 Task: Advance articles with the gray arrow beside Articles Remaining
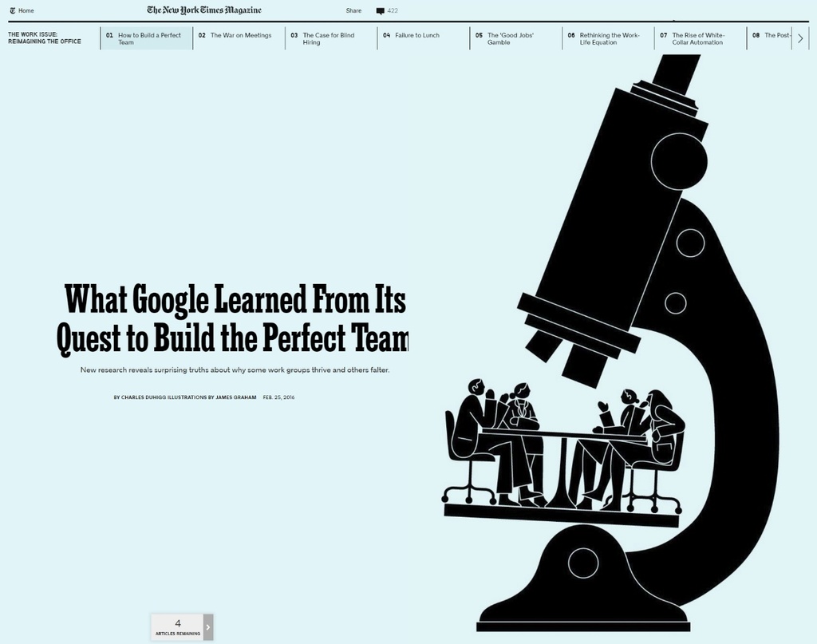208,626
